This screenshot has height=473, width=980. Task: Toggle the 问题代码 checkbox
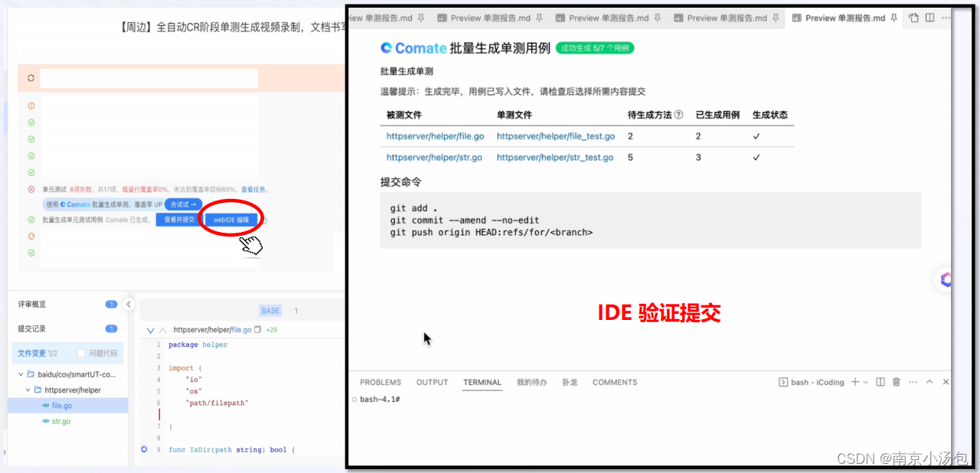(81, 353)
